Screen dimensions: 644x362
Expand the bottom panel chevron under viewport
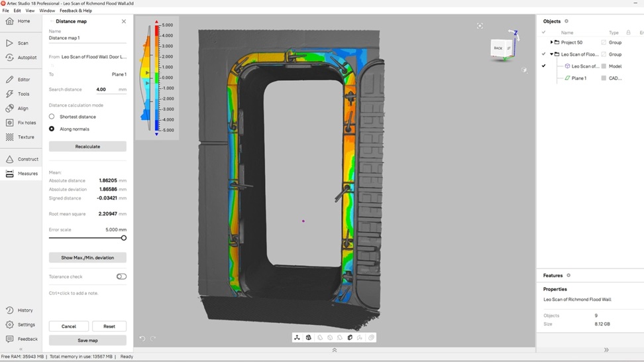pyautogui.click(x=335, y=350)
